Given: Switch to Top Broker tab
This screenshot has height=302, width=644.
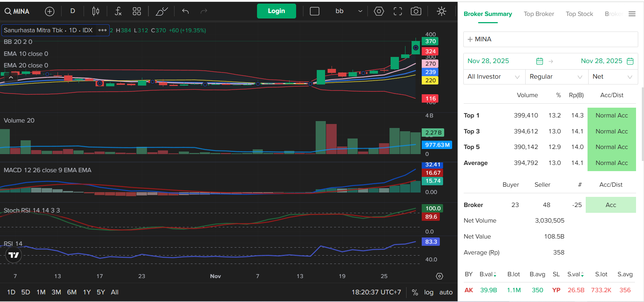Looking at the screenshot, I should [x=539, y=14].
